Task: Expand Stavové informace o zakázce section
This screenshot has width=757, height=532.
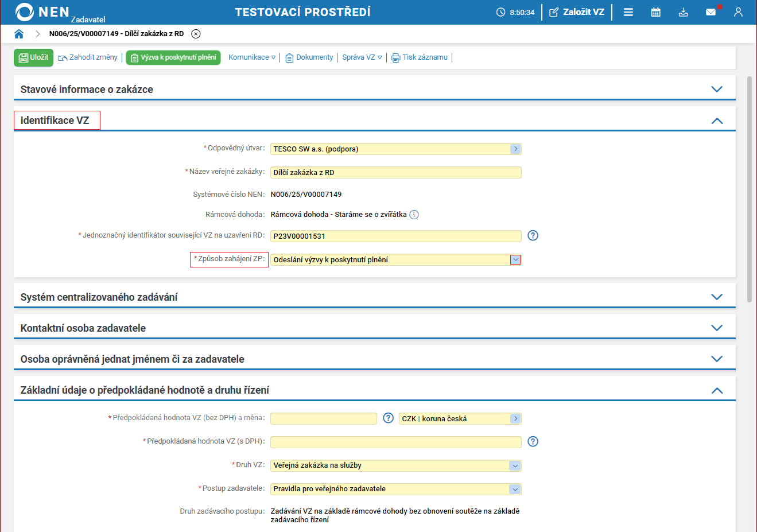Action: coord(716,89)
